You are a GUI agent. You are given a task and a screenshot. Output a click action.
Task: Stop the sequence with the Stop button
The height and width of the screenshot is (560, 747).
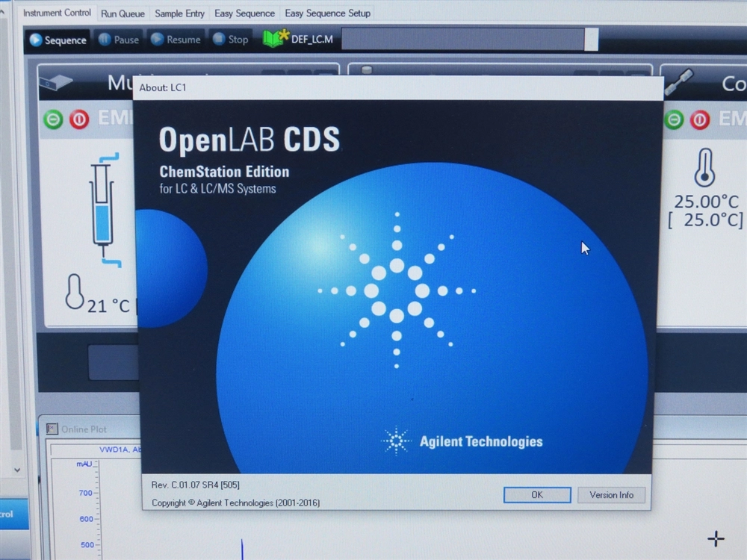point(230,40)
